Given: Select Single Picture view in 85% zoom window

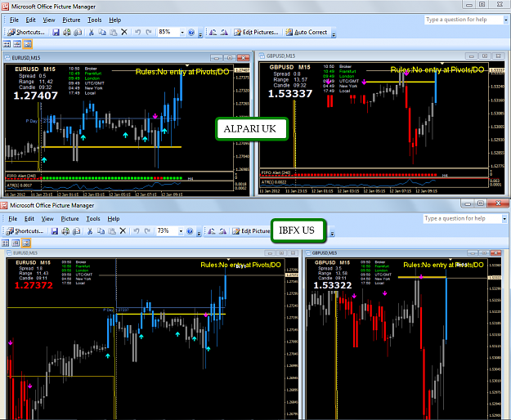Looking at the screenshot, I should [27, 44].
